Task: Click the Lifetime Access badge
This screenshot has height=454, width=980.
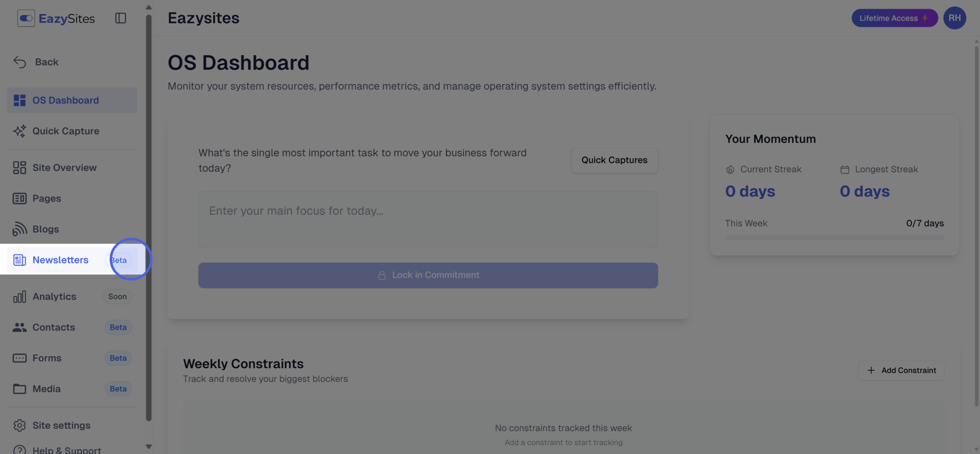Action: point(894,18)
